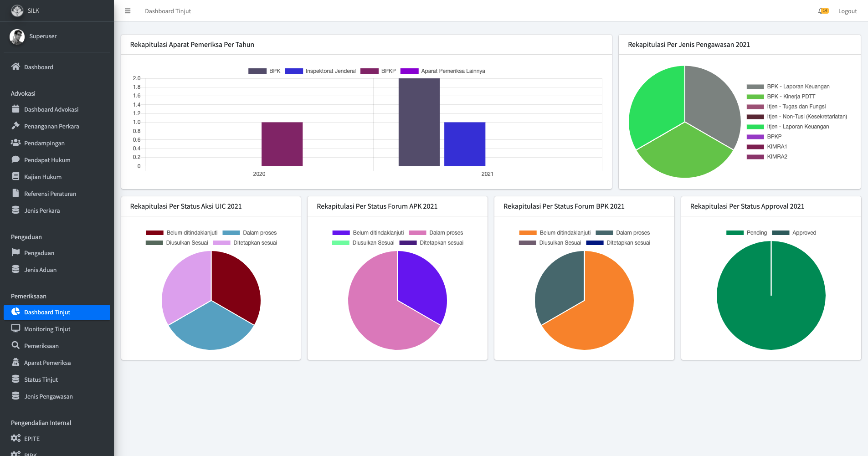
Task: Open Dashboard Advokasi menu item
Action: 51,109
